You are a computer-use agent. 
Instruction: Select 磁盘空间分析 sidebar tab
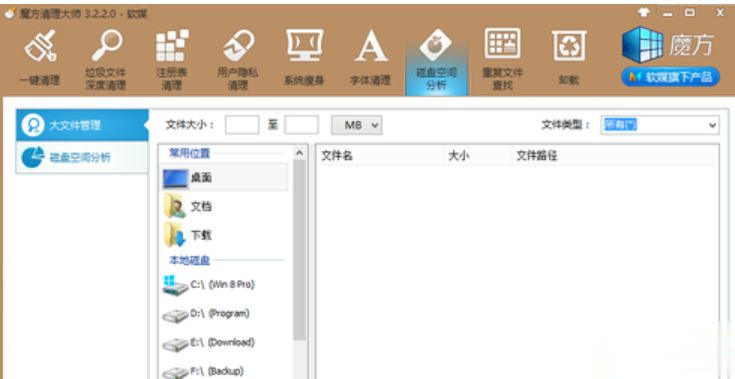(x=82, y=157)
